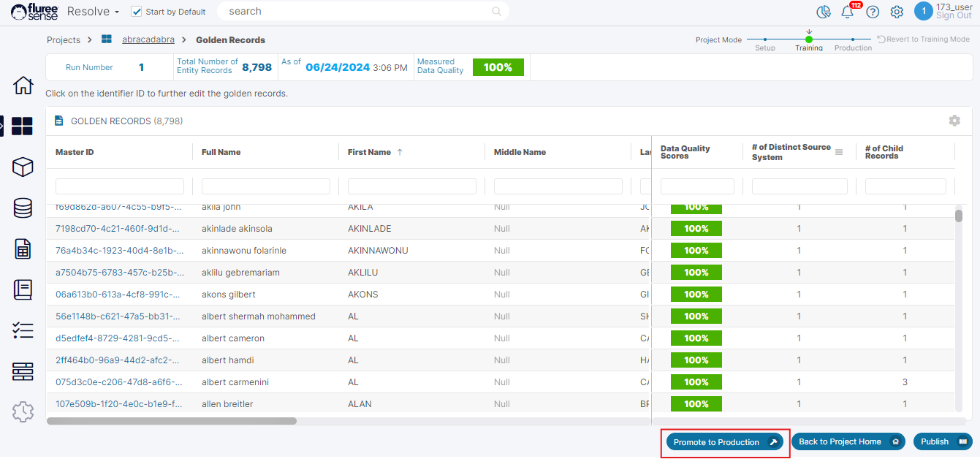Open the database icon in sidebar
Screen dimensions: 980x459
point(23,208)
